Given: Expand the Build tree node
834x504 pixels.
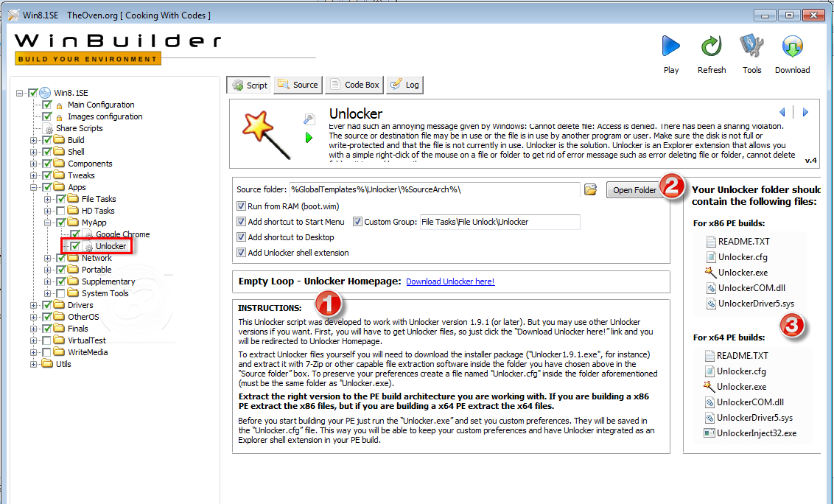Looking at the screenshot, I should [33, 140].
